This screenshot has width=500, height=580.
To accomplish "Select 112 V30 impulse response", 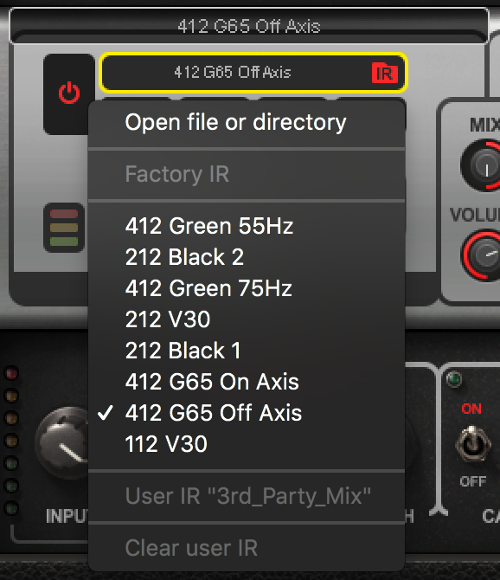I will tap(246, 444).
